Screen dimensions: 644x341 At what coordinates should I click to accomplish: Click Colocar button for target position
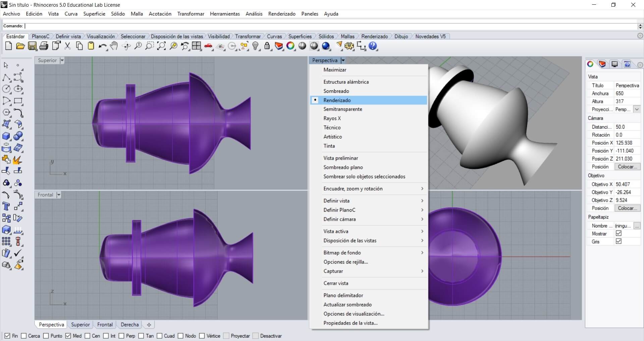coord(627,208)
